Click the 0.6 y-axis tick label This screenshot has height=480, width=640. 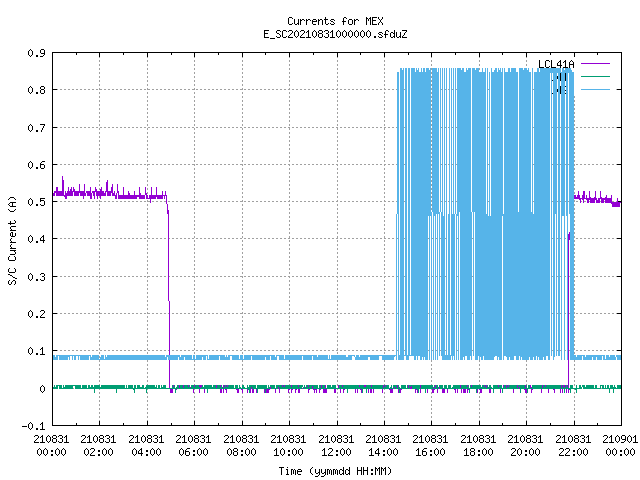pyautogui.click(x=37, y=165)
